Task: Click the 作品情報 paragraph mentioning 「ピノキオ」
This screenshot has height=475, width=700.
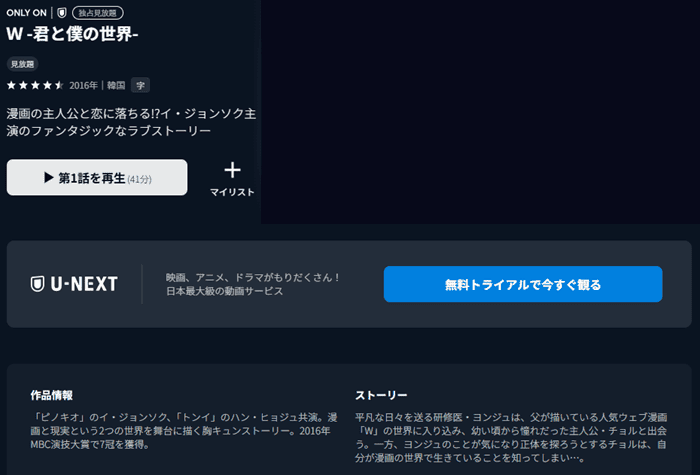Action: coord(184,431)
